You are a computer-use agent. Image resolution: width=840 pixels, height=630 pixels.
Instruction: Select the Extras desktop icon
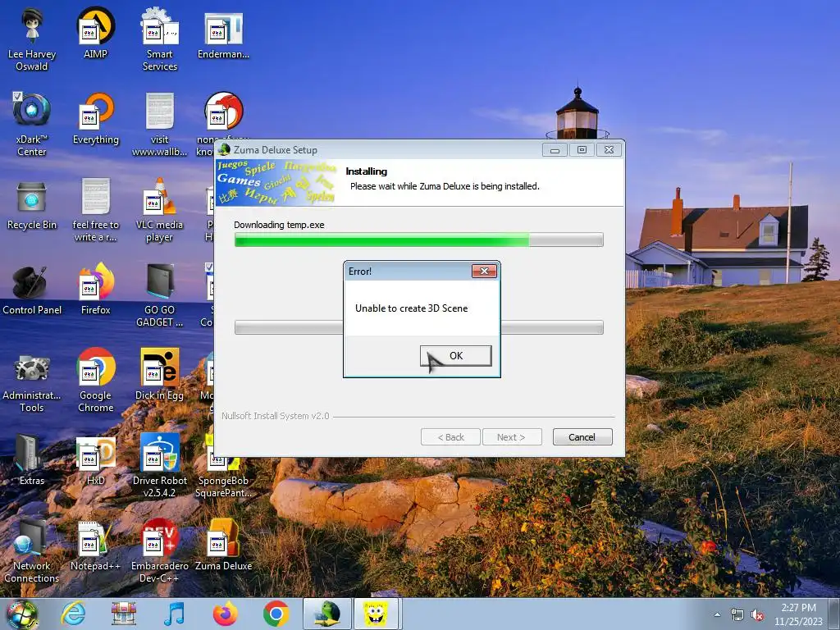[x=32, y=459]
